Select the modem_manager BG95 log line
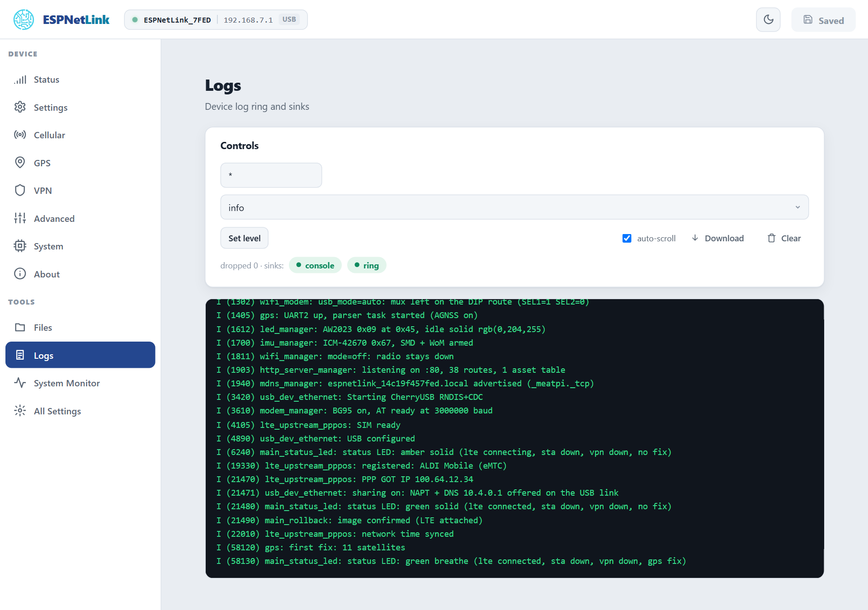Viewport: 868px width, 610px height. tap(354, 410)
